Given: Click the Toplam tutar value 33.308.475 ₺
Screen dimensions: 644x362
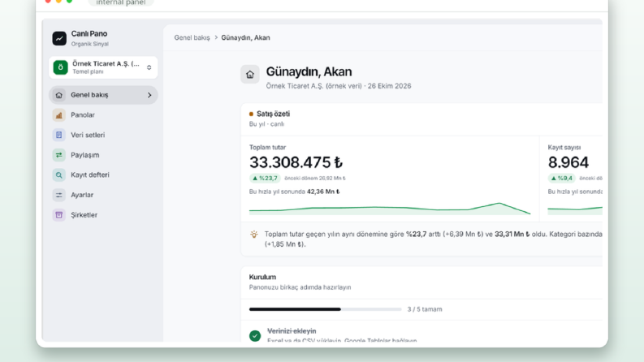Looking at the screenshot, I should coord(296,162).
